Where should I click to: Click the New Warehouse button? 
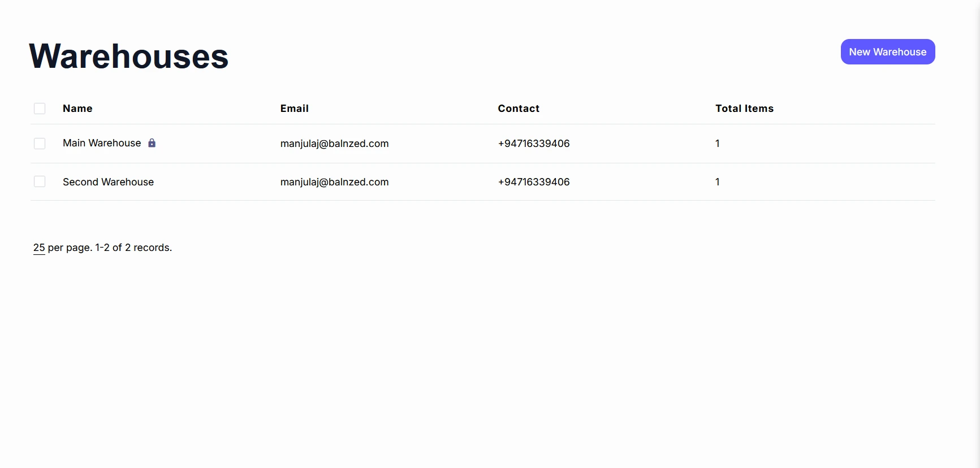887,51
